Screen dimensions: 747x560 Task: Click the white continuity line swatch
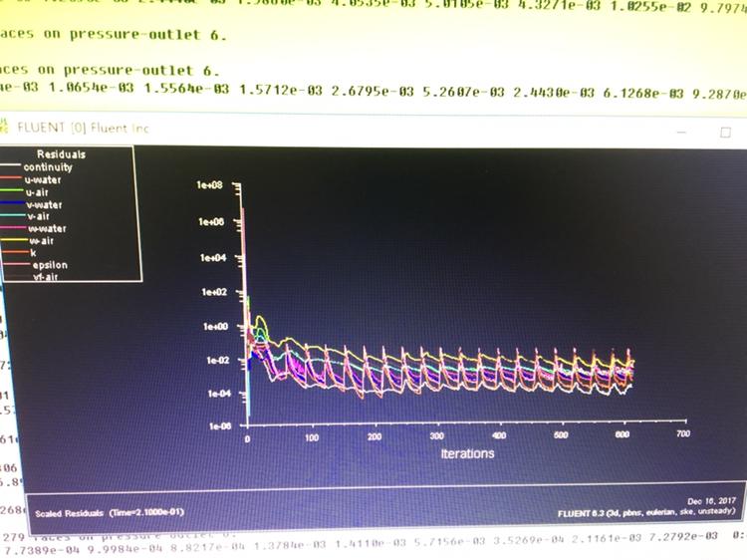pos(11,166)
